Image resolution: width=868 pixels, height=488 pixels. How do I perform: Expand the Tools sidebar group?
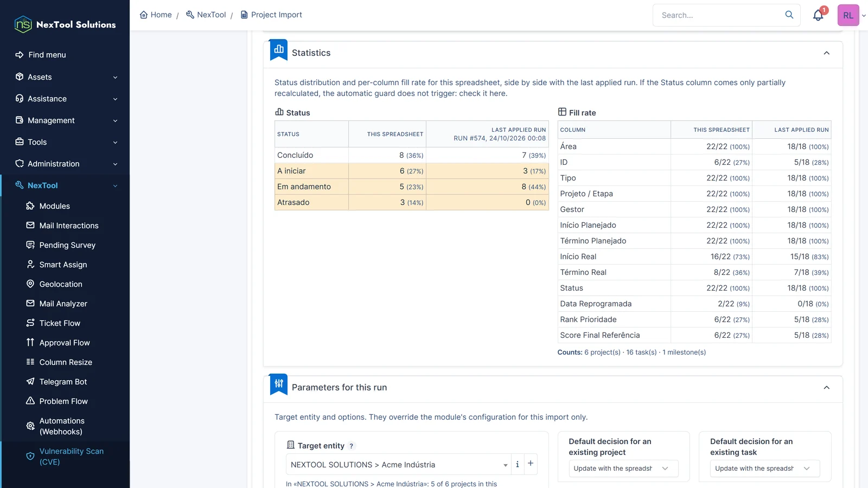click(x=65, y=142)
